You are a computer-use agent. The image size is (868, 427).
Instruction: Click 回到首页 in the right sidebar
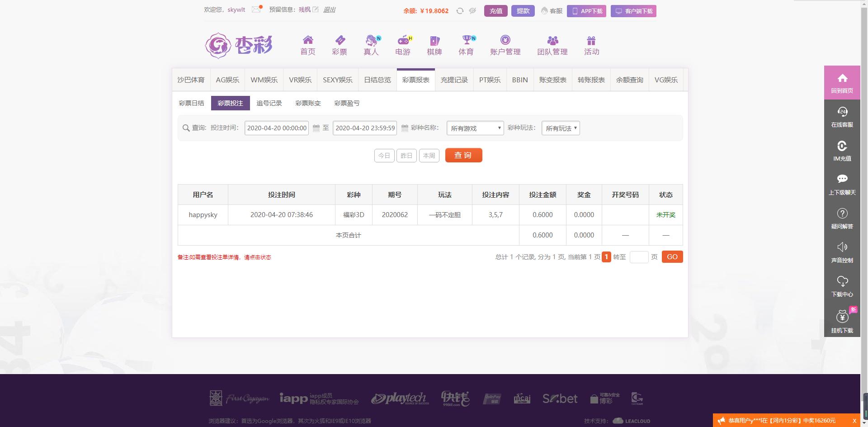click(842, 83)
